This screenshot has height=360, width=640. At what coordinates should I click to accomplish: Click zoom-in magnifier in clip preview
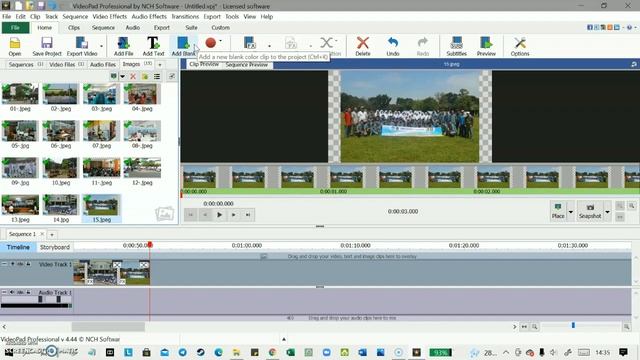click(x=631, y=206)
